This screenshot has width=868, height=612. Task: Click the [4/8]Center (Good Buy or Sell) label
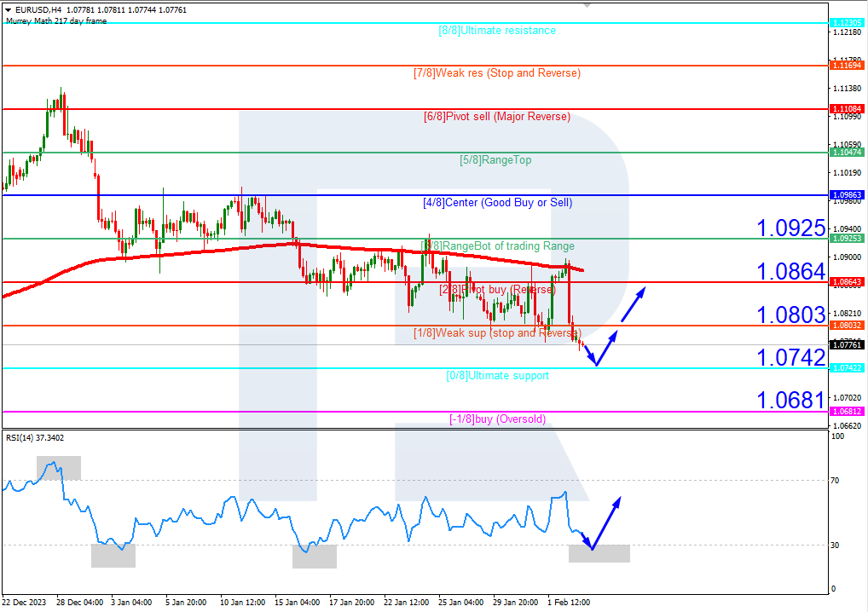[x=497, y=203]
